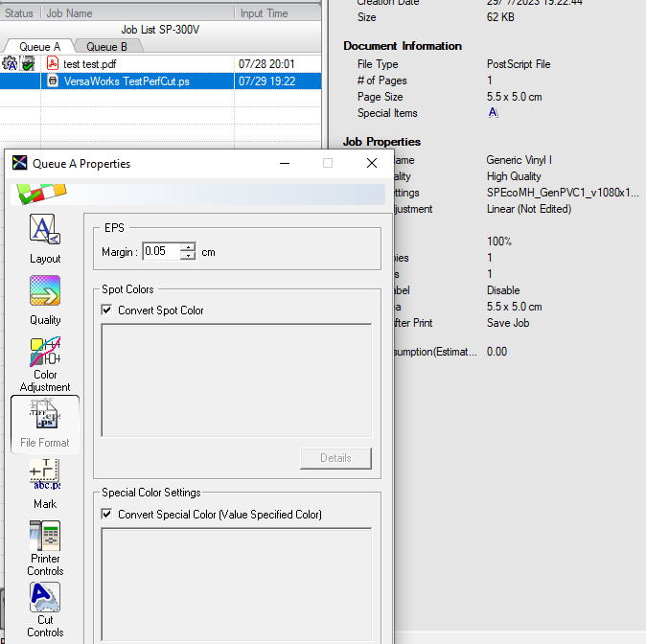The image size is (646, 644).
Task: Click the PS file icon of VersaWorks TestPerfCut.ps
Action: point(53,80)
